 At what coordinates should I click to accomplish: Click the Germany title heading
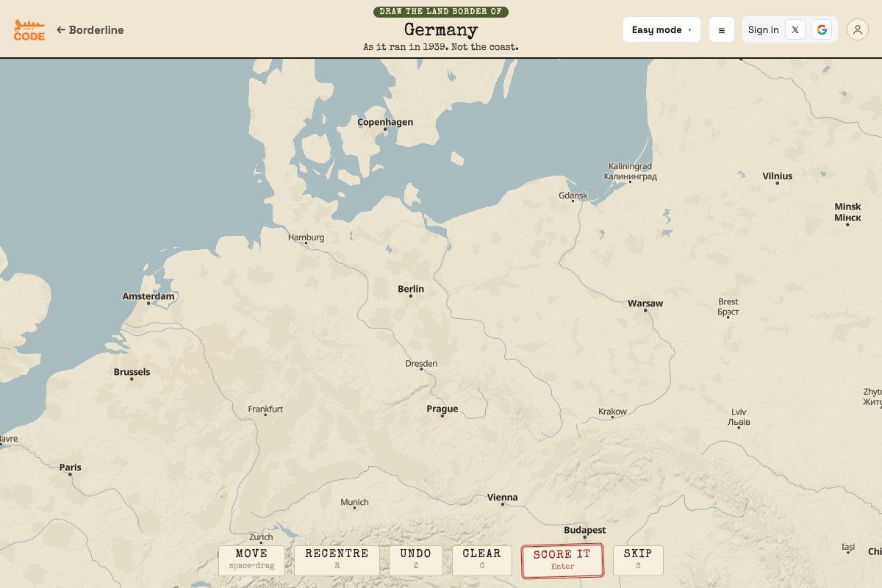coord(441,30)
